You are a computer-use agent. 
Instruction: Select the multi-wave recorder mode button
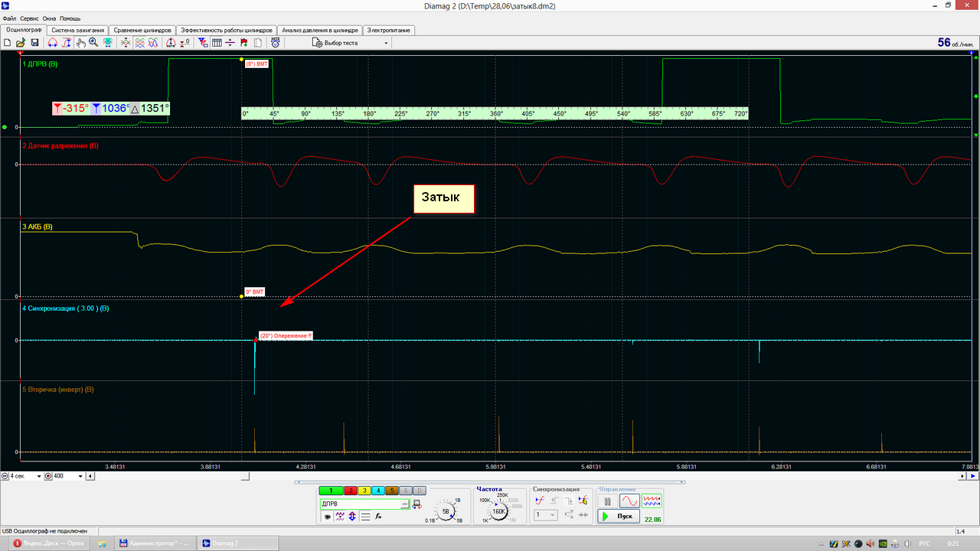(652, 501)
